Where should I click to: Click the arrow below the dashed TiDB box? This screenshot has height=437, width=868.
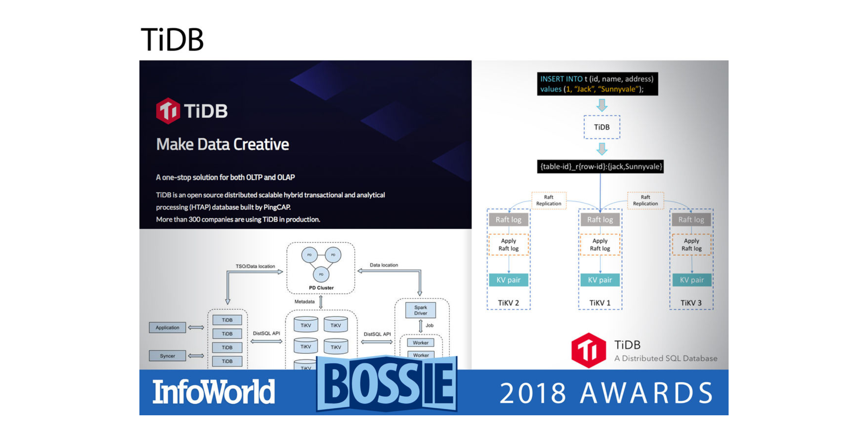pyautogui.click(x=602, y=149)
